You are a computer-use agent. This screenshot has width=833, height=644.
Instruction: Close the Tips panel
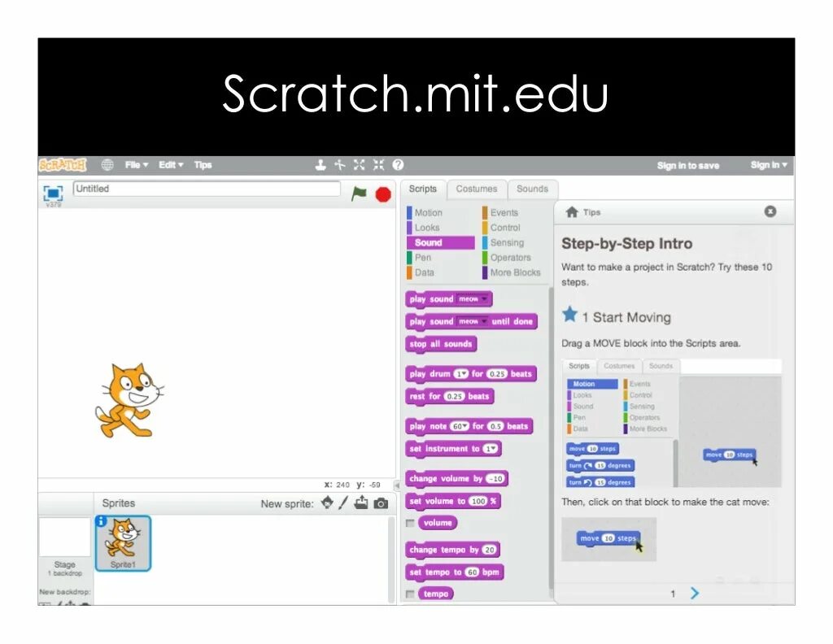770,211
